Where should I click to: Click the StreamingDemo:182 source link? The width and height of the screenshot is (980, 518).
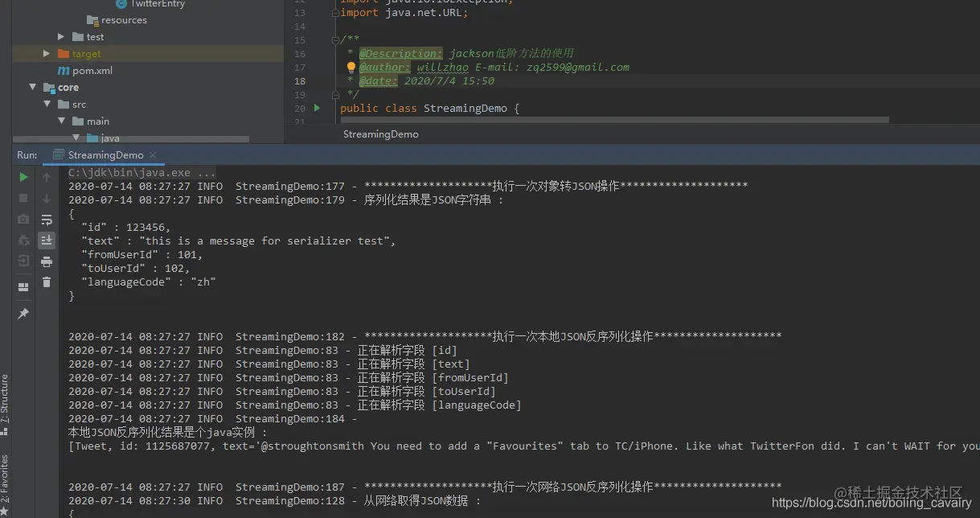pos(290,336)
